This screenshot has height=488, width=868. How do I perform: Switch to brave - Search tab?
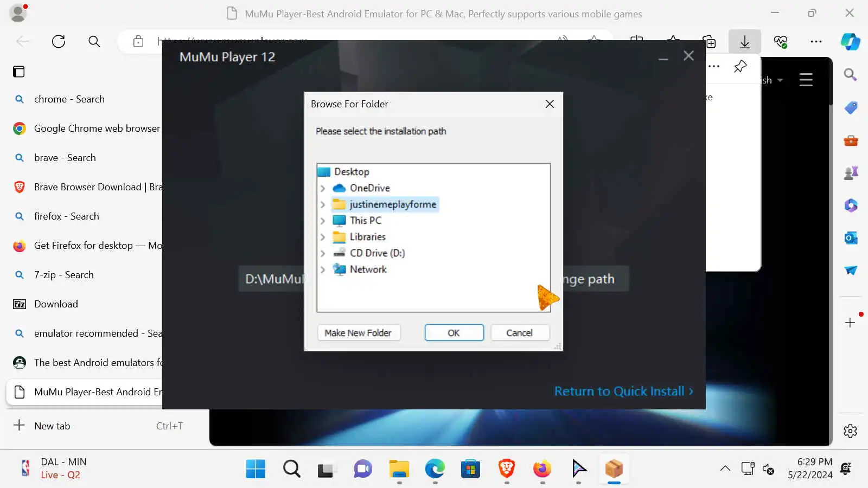pos(84,158)
